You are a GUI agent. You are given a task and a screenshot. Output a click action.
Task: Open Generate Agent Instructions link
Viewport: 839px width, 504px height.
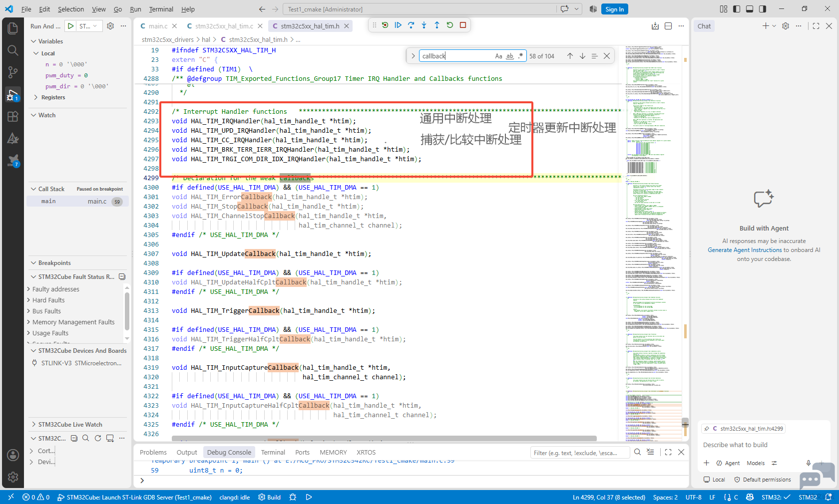click(745, 250)
